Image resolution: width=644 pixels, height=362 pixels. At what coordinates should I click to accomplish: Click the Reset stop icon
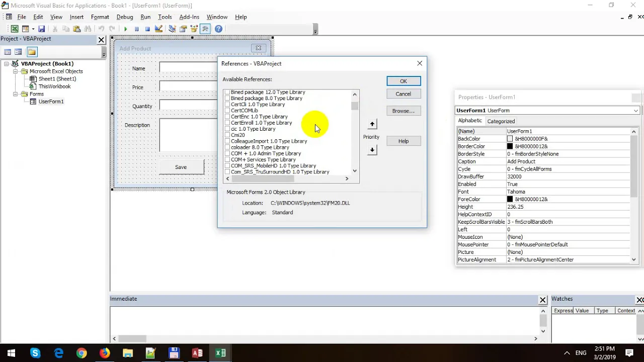pos(147,29)
